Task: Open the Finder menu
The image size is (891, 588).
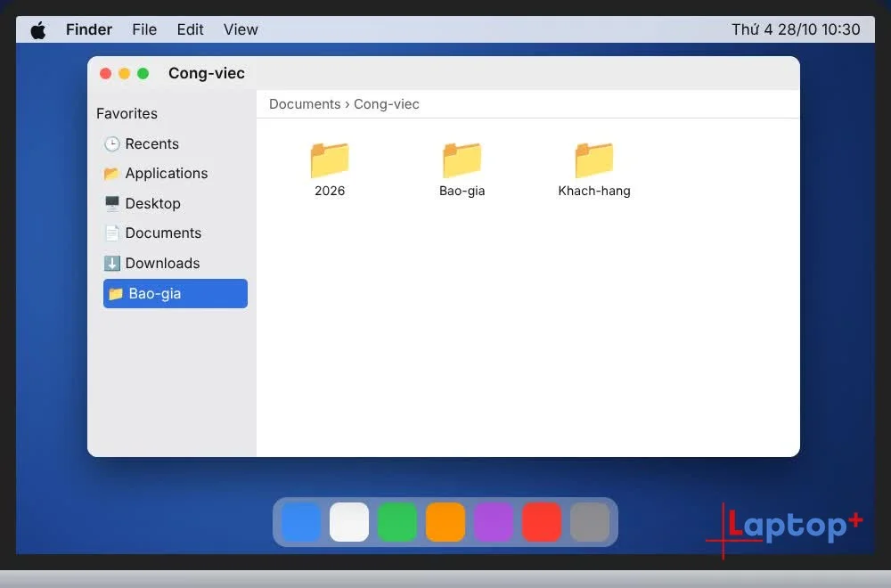Action: [x=89, y=29]
